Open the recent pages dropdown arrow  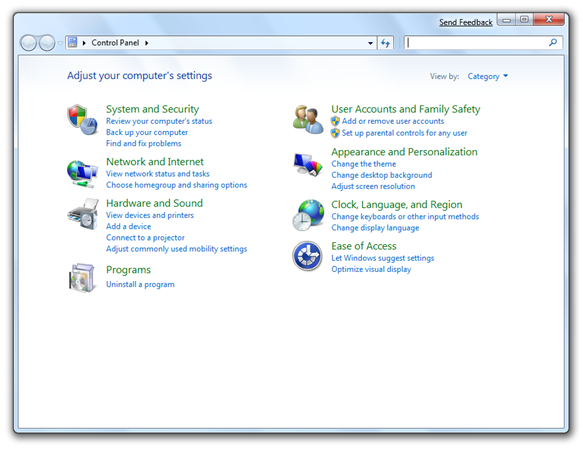[x=60, y=43]
